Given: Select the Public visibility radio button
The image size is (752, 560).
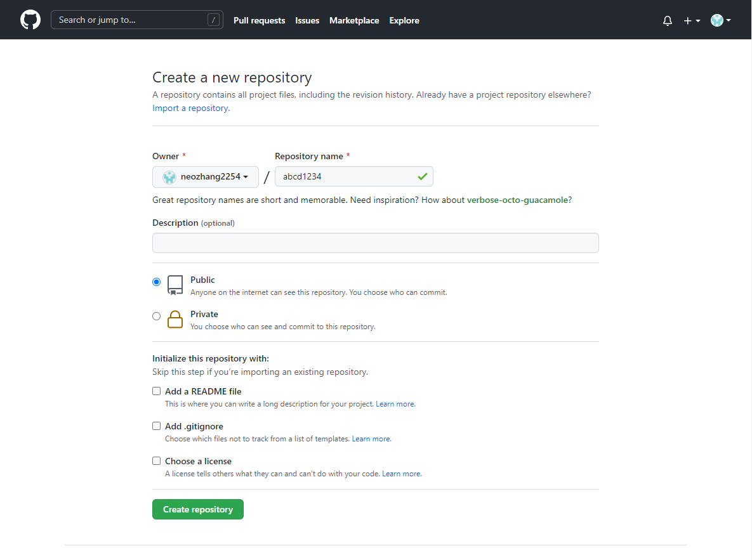Looking at the screenshot, I should pyautogui.click(x=157, y=282).
